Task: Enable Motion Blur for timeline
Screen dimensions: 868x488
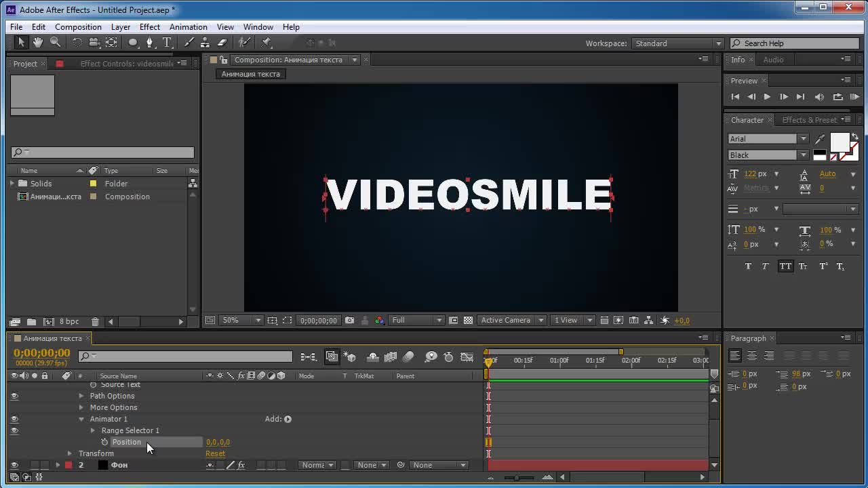Action: pos(408,357)
